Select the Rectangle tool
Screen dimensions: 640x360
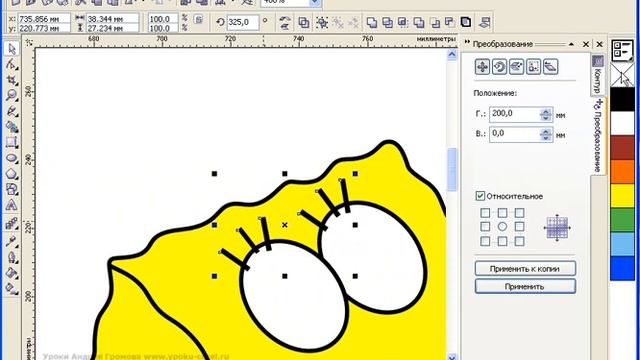pos(11,142)
